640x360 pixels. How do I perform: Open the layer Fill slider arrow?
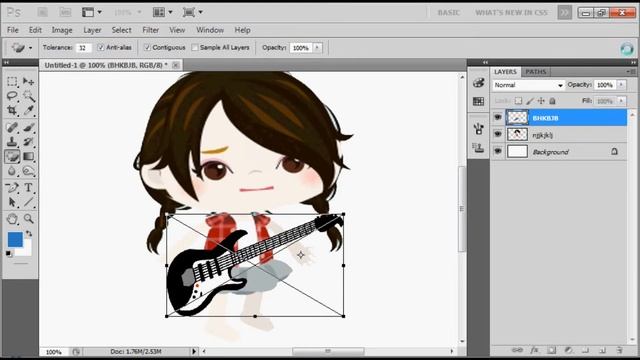[x=621, y=101]
